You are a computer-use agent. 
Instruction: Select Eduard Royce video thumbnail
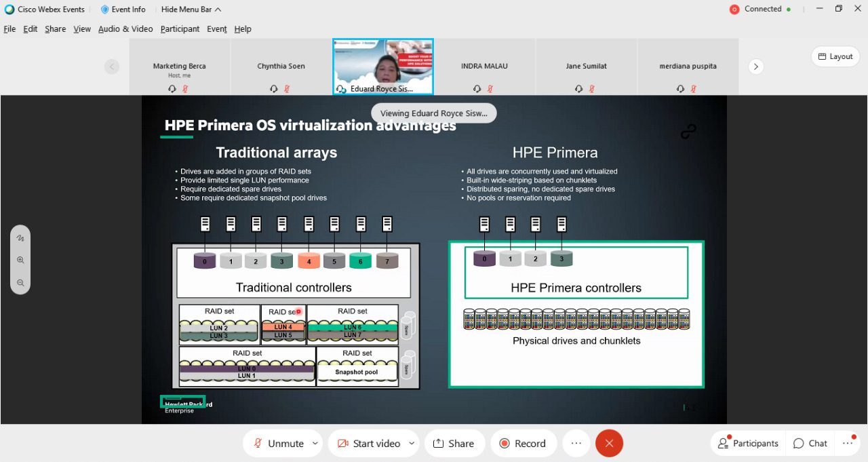pyautogui.click(x=382, y=66)
